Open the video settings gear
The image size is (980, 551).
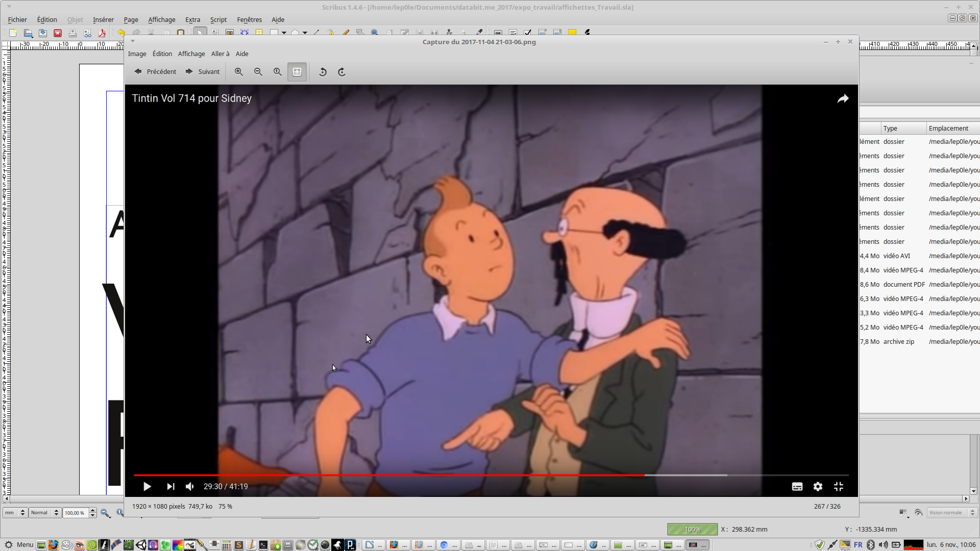[818, 487]
